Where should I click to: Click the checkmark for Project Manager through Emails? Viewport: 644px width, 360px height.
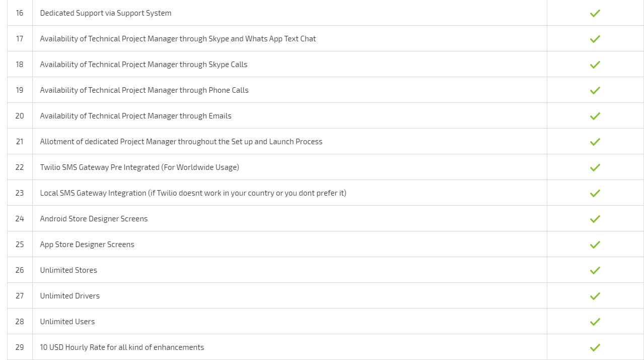tap(595, 116)
